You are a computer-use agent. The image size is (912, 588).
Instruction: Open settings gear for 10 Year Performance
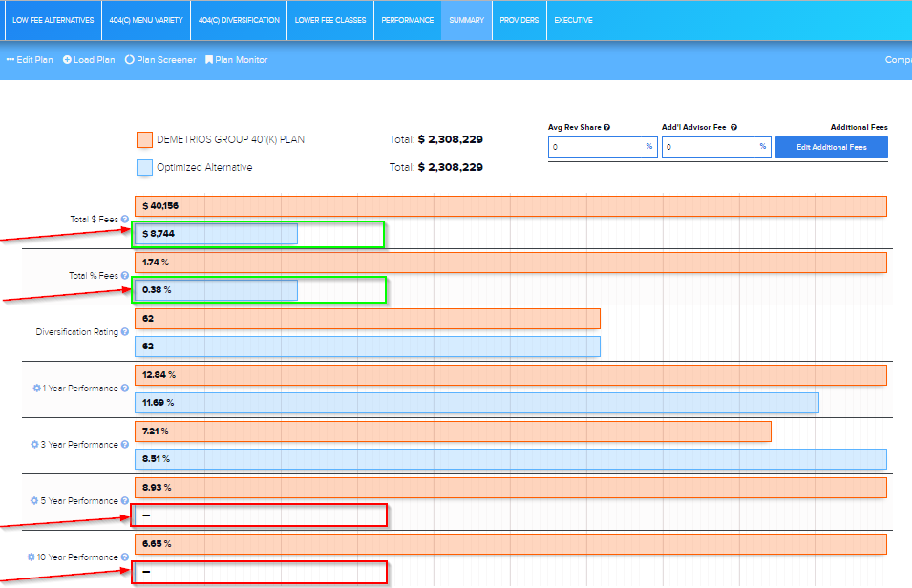(x=32, y=557)
